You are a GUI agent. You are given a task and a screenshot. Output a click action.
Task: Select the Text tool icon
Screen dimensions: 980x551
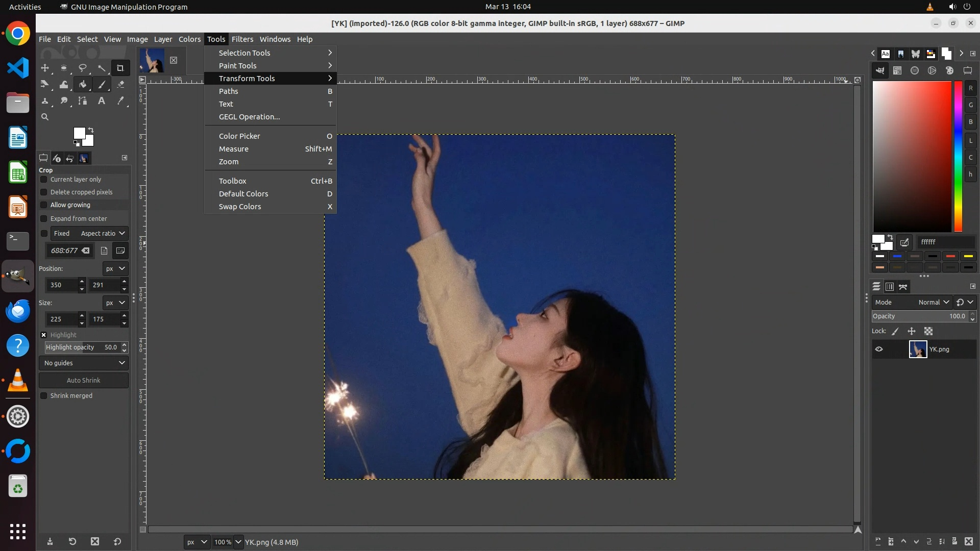[102, 101]
